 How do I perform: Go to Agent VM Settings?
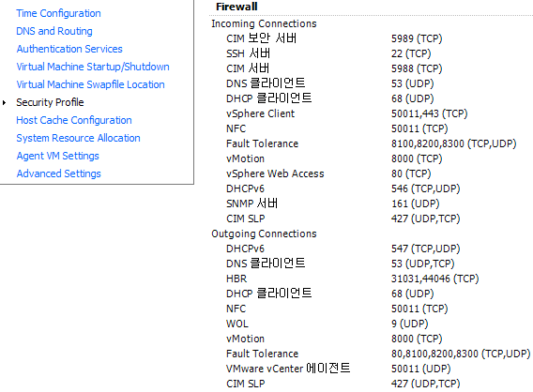coord(58,156)
